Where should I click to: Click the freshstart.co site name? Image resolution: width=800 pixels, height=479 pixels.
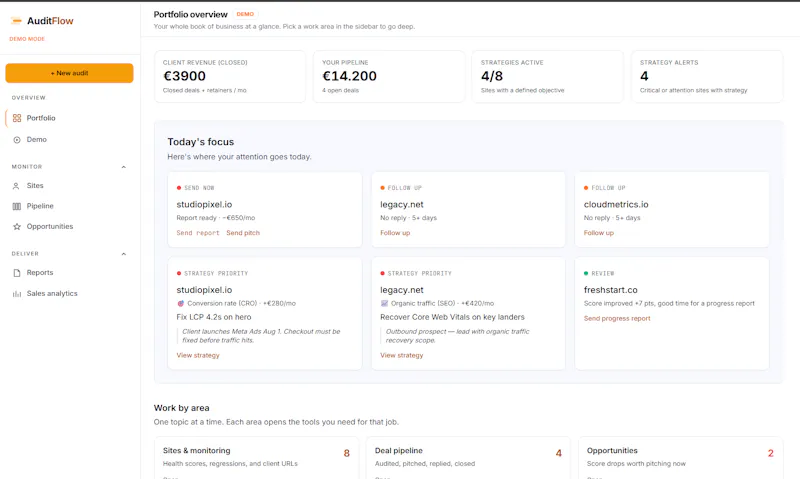611,290
